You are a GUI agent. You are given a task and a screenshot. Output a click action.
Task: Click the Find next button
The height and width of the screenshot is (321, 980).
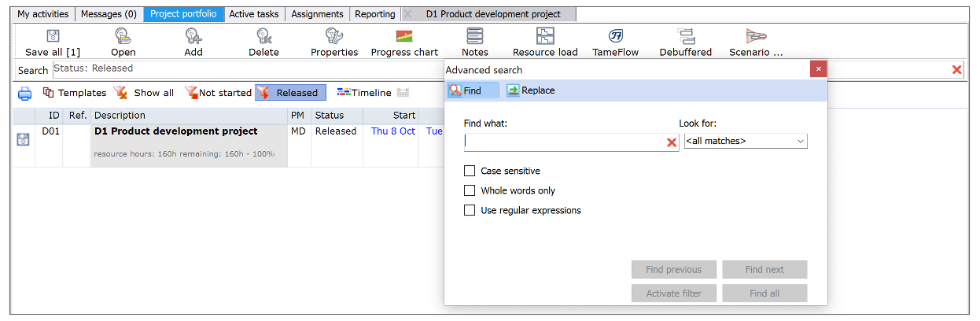(764, 270)
